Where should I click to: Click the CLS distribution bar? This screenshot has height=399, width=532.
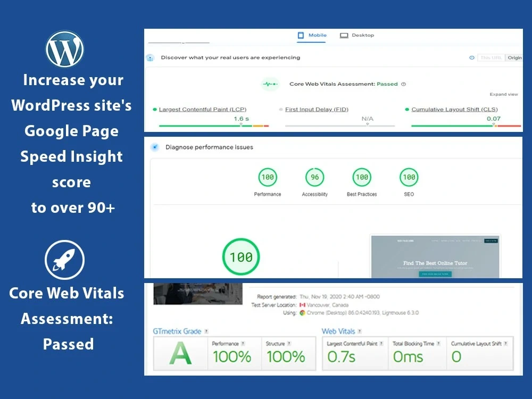[466, 126]
